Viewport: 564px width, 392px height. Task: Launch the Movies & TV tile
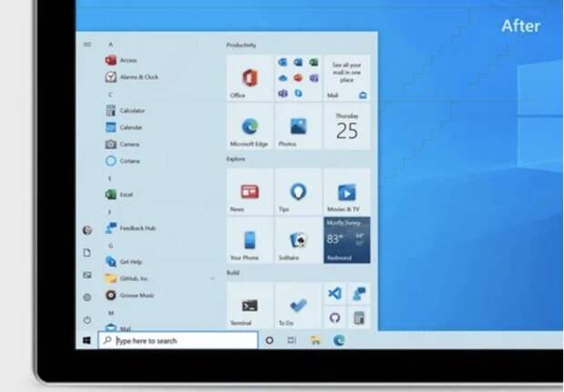(x=347, y=191)
